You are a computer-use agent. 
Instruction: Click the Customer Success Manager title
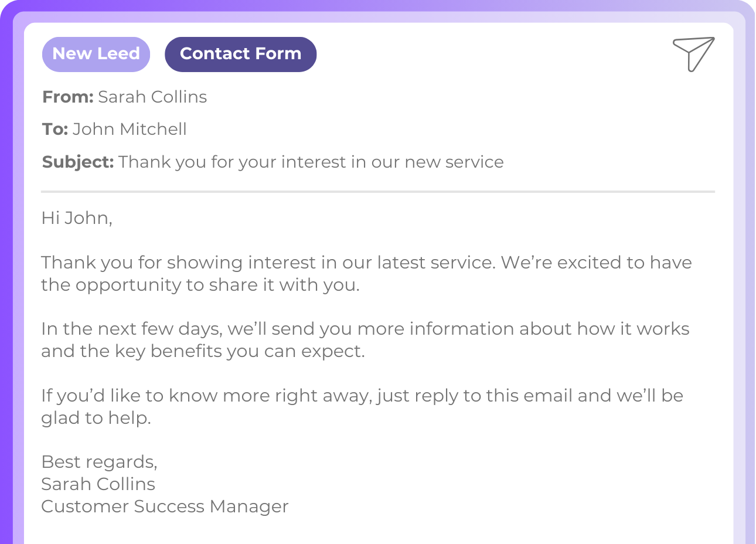tap(165, 506)
